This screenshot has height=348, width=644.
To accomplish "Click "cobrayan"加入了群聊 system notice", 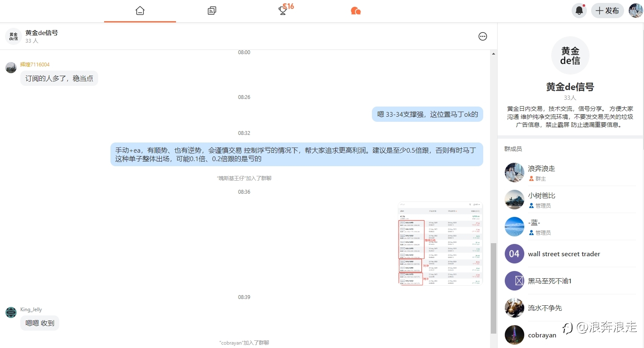I will (244, 343).
